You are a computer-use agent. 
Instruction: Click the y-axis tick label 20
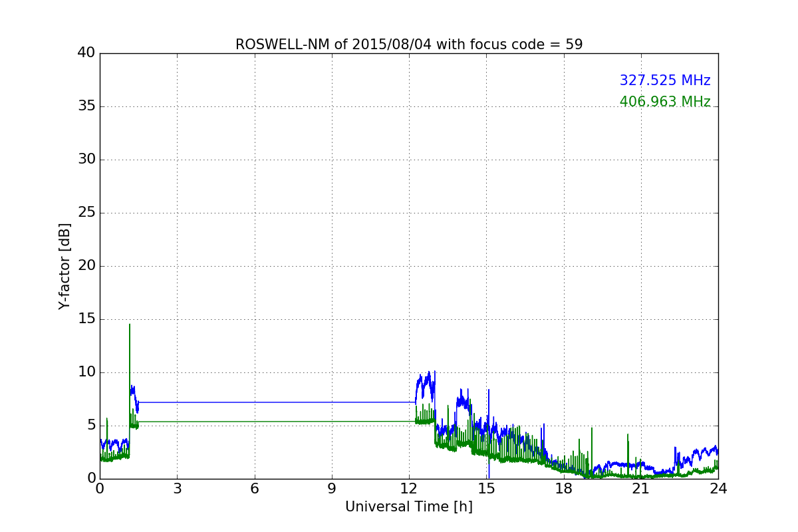86,266
